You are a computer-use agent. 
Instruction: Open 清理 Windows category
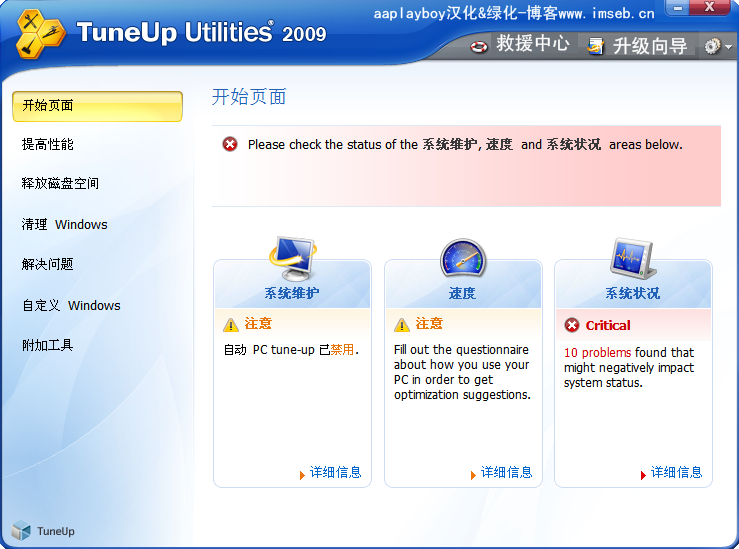[x=64, y=225]
